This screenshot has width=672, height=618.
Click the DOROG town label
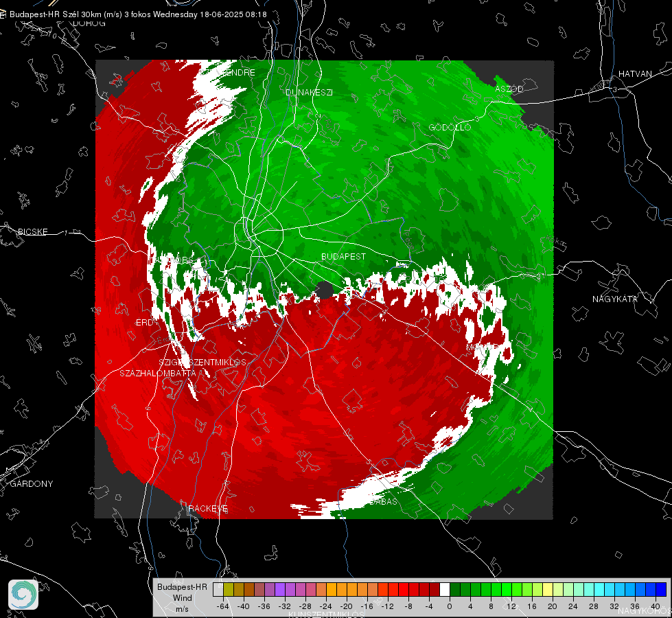[x=89, y=23]
